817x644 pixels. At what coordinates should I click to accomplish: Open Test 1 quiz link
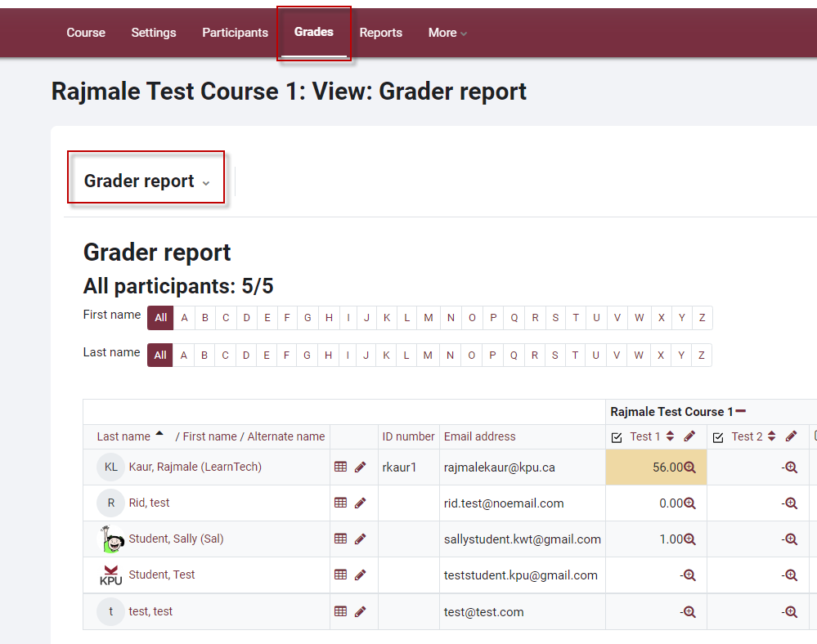click(645, 436)
